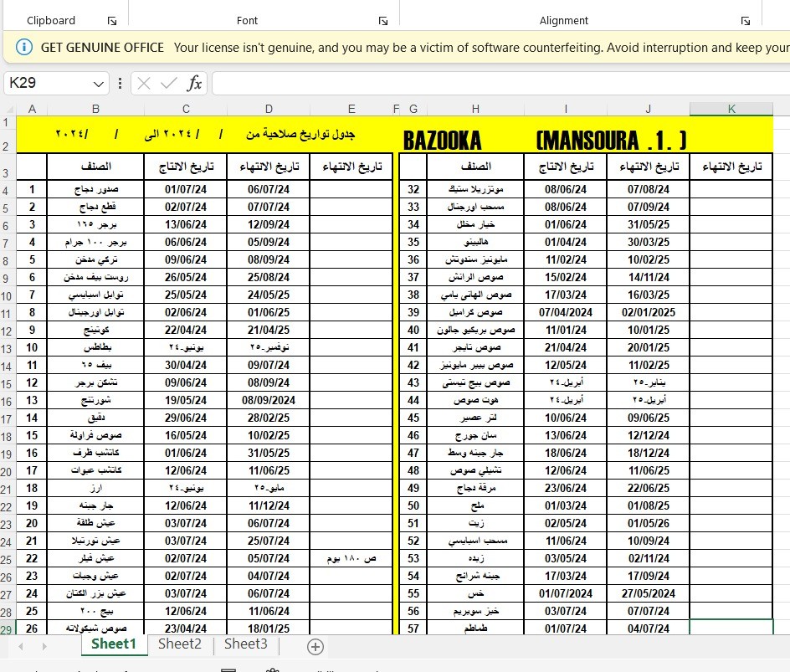Click the Cancel X icon in the formula bar

pos(144,83)
